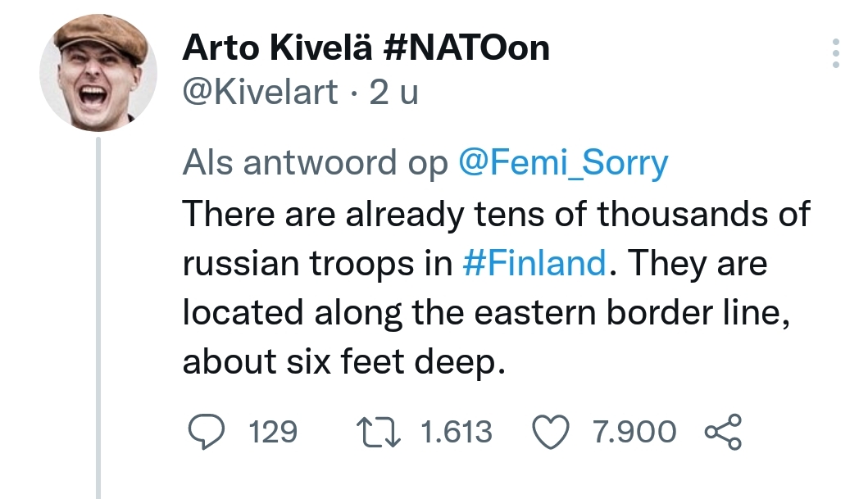868x499 pixels.
Task: Click the 7.900 likes count
Action: pyautogui.click(x=634, y=432)
